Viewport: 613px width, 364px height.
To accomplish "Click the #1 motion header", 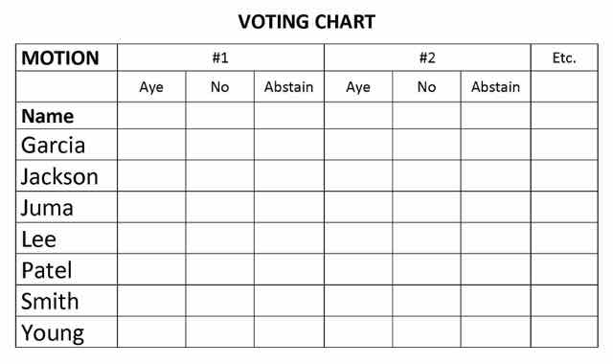I will [x=220, y=57].
